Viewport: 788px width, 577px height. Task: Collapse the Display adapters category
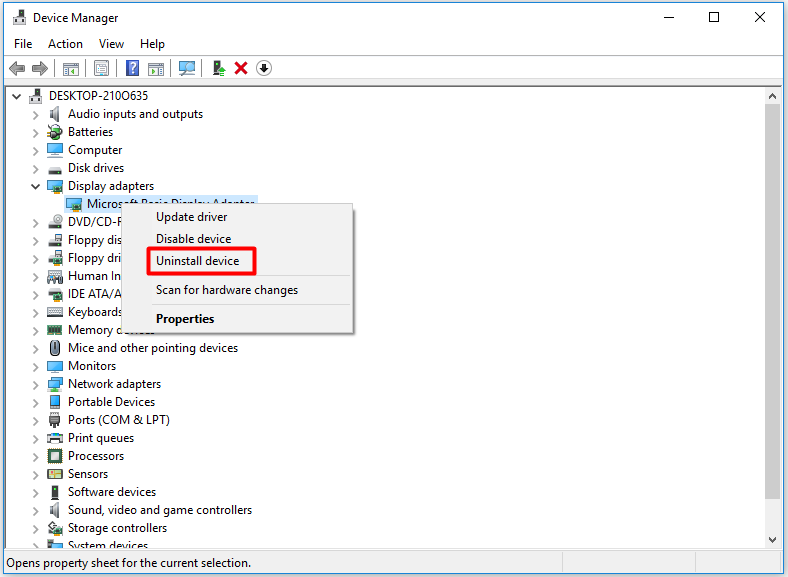[35, 186]
